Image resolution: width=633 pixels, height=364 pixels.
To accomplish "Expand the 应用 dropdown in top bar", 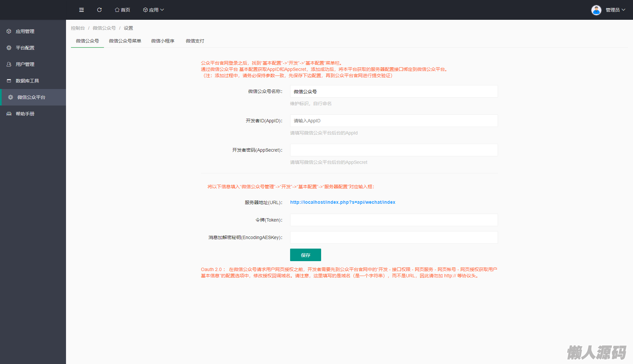I will (153, 10).
